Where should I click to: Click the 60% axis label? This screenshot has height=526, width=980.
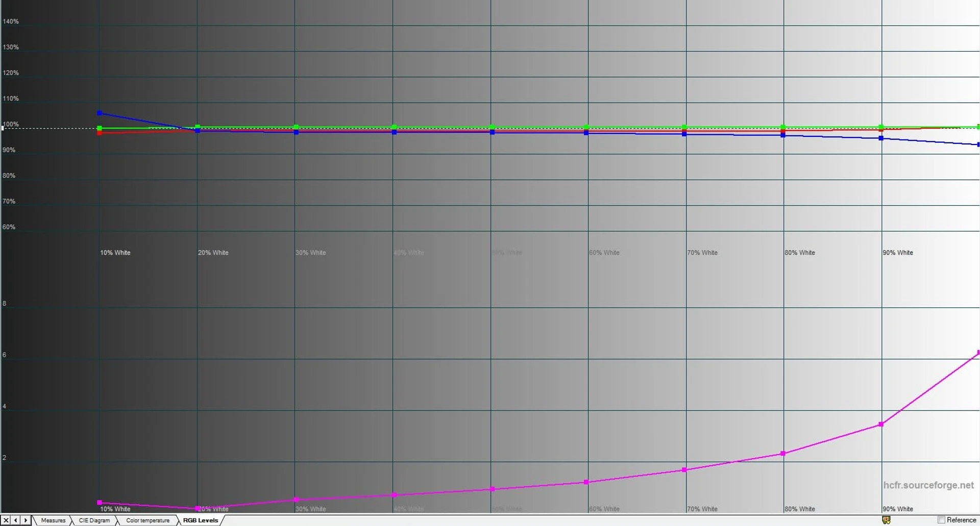click(9, 227)
